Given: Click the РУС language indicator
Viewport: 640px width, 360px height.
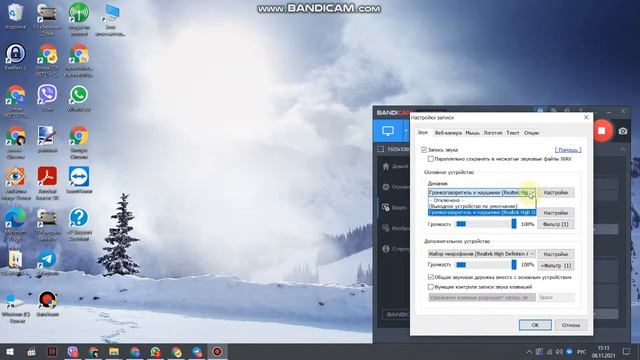Looking at the screenshot, I should click(582, 351).
